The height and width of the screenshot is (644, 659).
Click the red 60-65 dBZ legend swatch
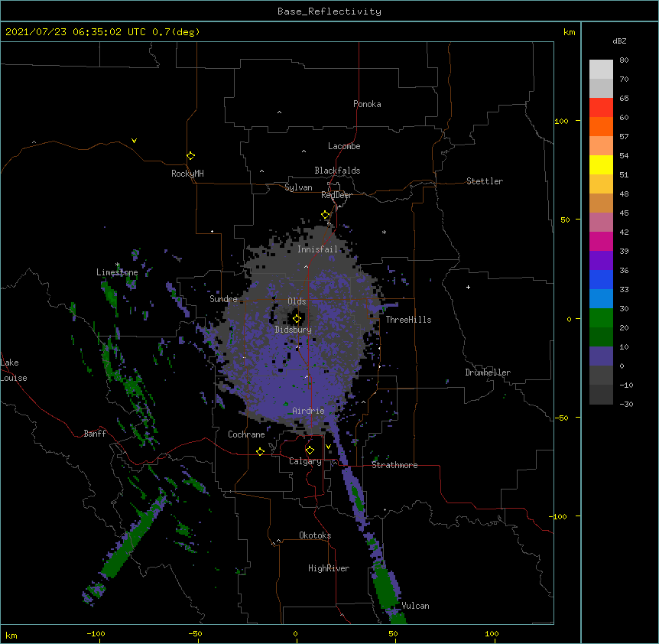601,108
